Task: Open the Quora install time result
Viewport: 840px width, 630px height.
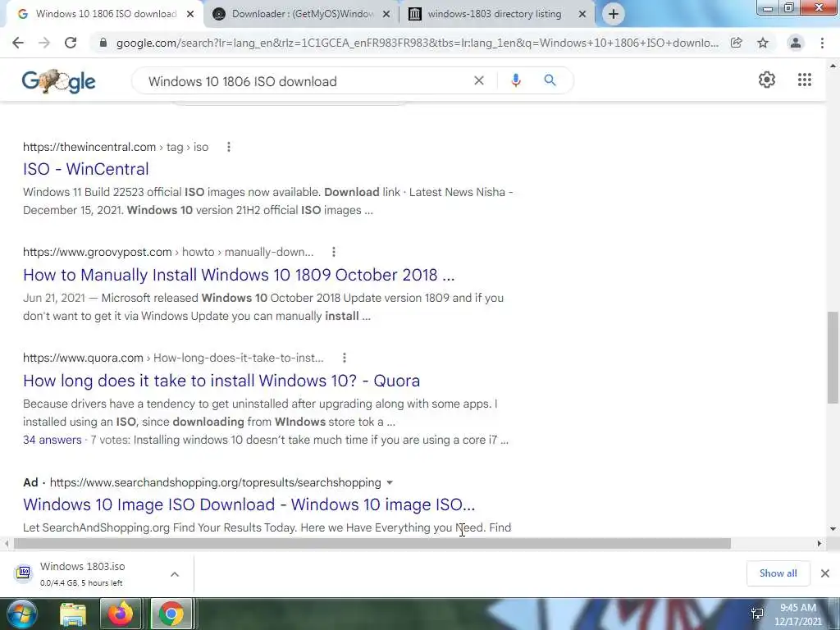Action: tap(221, 381)
